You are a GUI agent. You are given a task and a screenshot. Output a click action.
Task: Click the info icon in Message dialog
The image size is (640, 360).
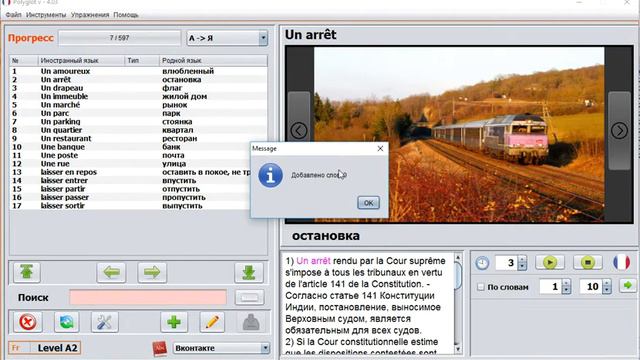(x=270, y=176)
